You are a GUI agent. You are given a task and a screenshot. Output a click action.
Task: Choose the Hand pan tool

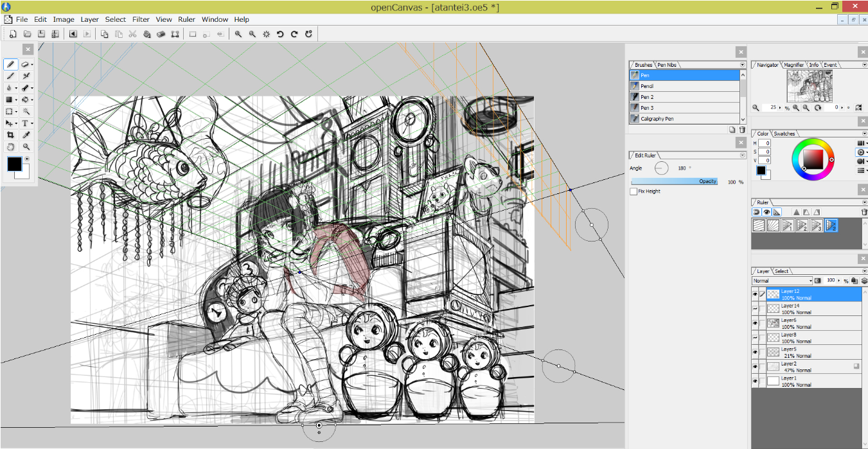10,146
